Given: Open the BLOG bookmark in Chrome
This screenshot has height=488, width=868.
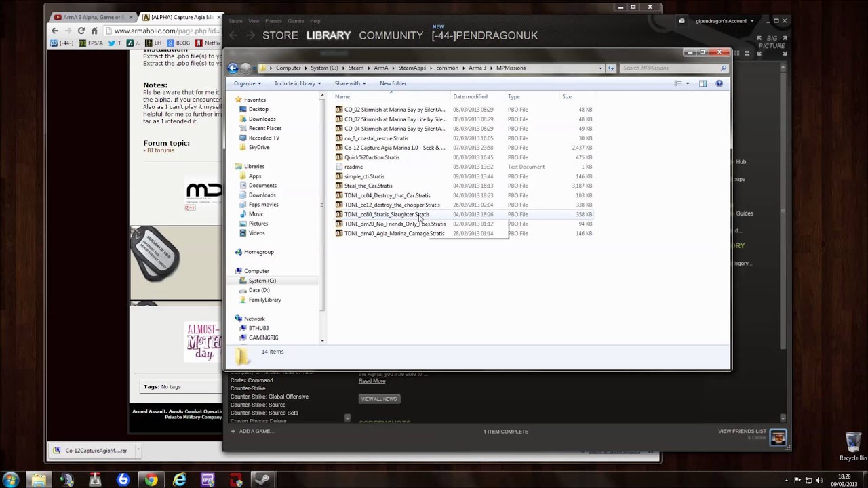Looking at the screenshot, I should (x=178, y=43).
